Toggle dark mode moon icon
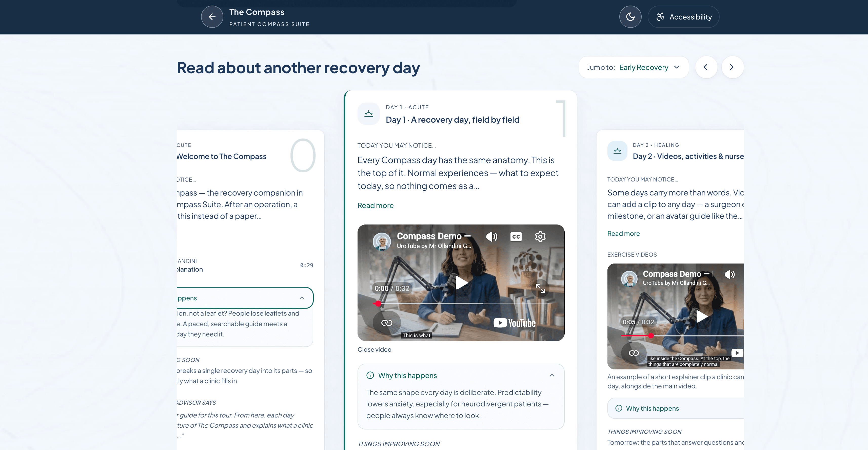The width and height of the screenshot is (868, 450). (630, 16)
